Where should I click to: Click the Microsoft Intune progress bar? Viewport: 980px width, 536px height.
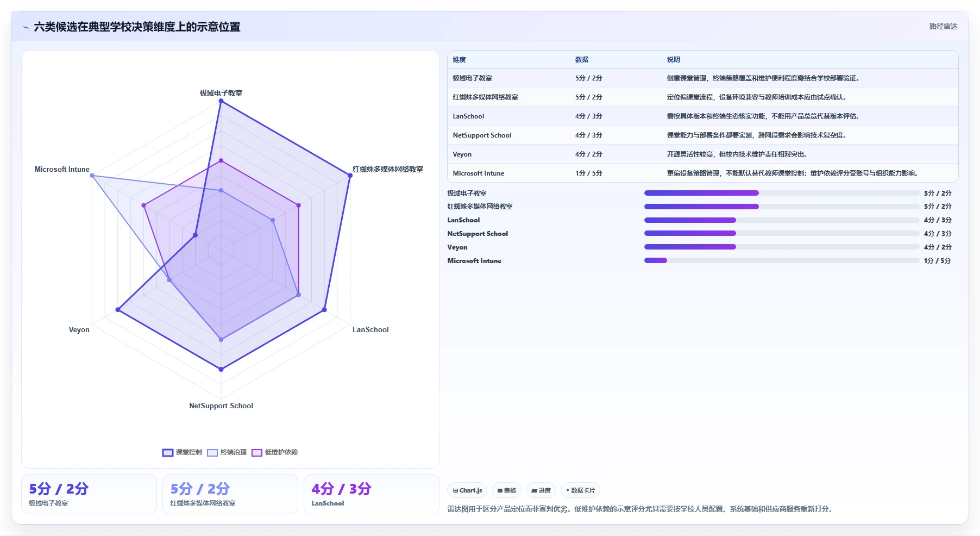point(782,260)
